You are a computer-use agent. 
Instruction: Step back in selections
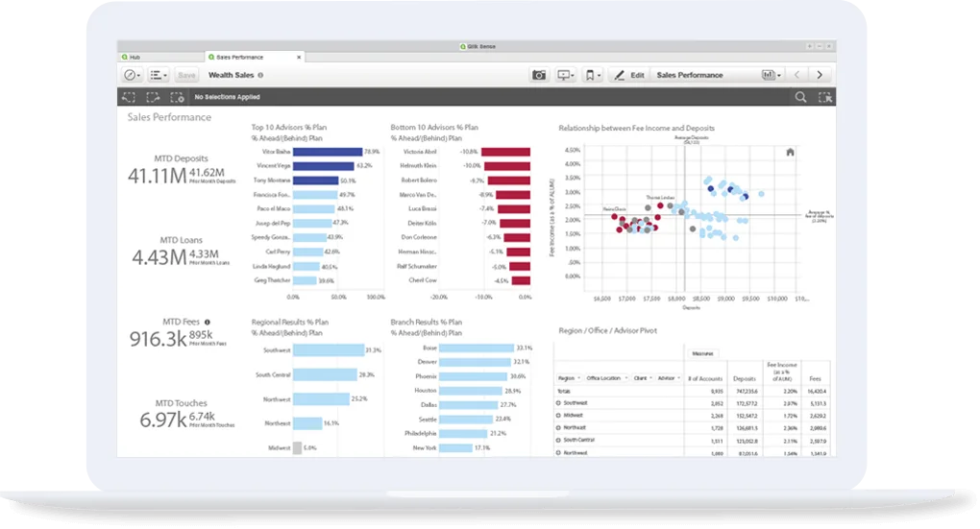[129, 97]
